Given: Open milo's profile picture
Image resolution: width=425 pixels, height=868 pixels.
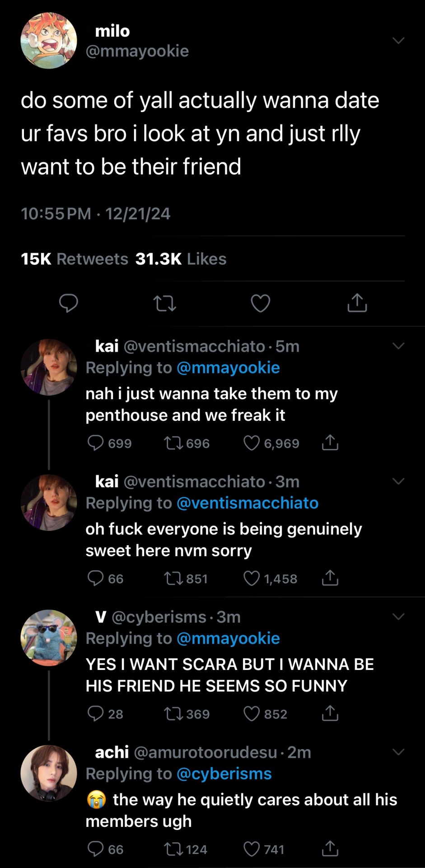Looking at the screenshot, I should [x=49, y=41].
